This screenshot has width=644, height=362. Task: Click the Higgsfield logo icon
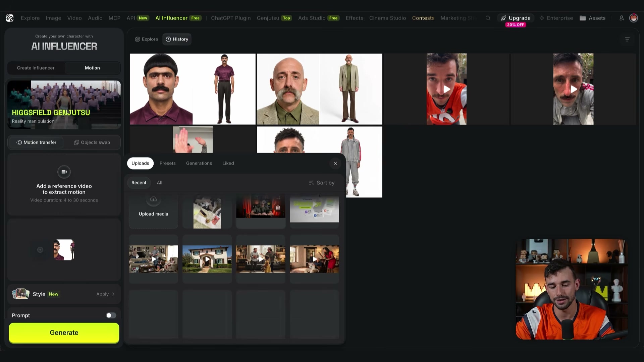(x=10, y=18)
